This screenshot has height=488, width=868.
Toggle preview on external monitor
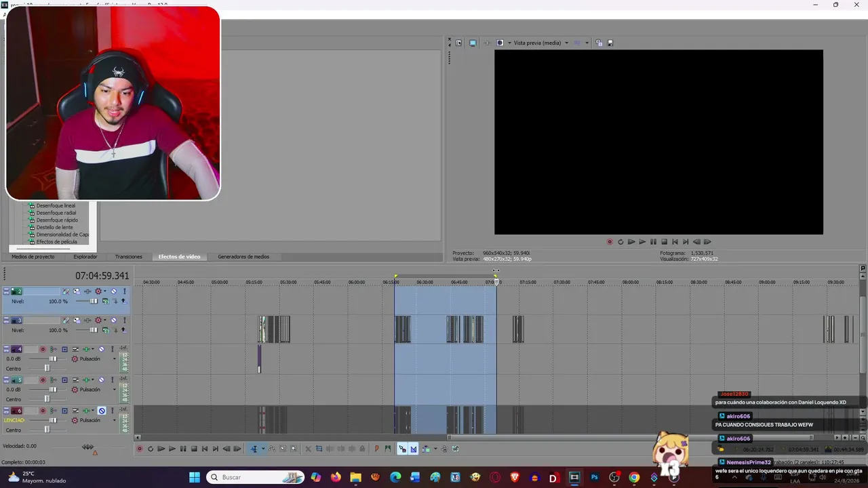[473, 43]
